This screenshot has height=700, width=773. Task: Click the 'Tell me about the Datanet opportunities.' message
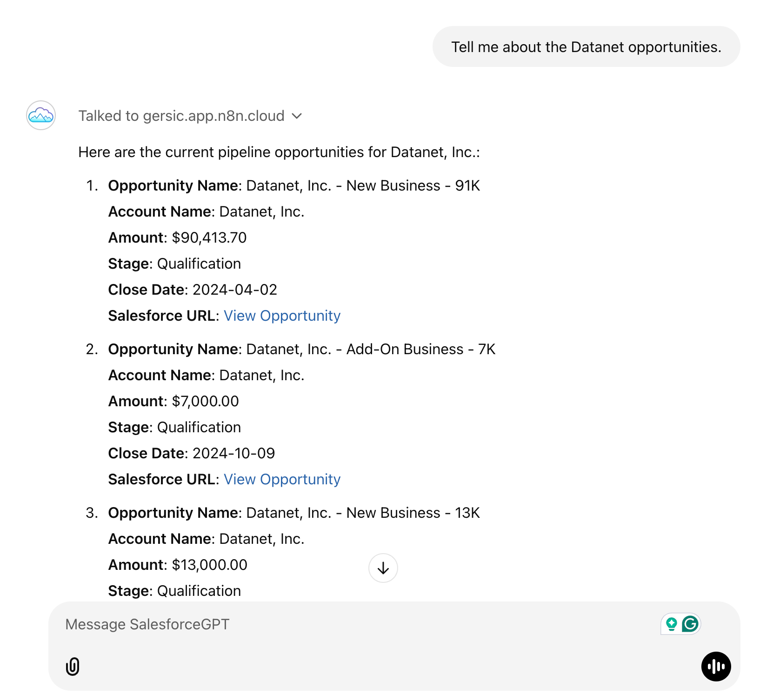coord(586,47)
